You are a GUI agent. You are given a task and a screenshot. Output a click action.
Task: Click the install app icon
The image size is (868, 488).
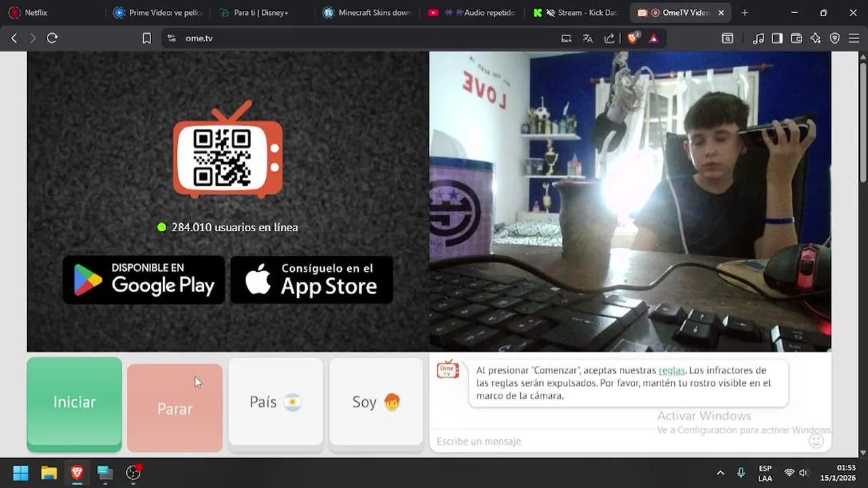tap(566, 39)
